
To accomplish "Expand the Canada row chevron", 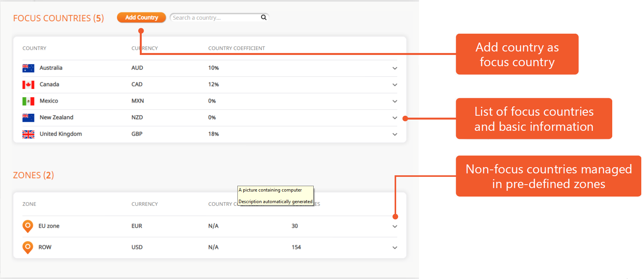I will coord(395,85).
